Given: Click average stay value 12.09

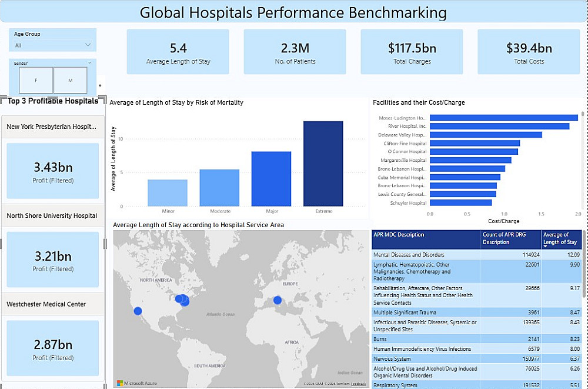Looking at the screenshot, I should [574, 255].
